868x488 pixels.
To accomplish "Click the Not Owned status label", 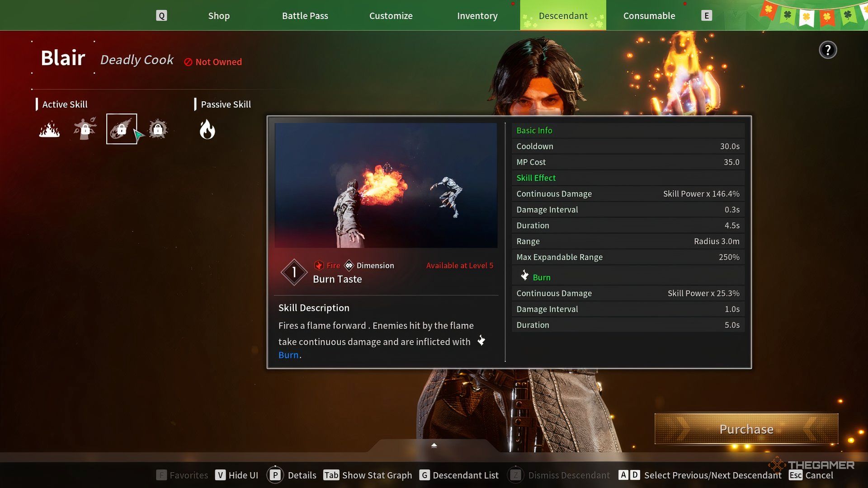I will 213,62.
